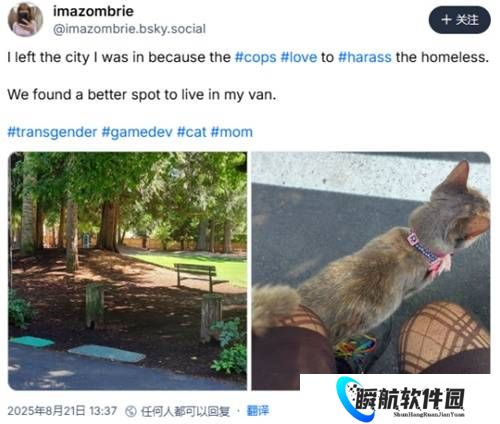Click the post text about leaving the city
Viewport: 500px width, 424px height.
pos(248,57)
